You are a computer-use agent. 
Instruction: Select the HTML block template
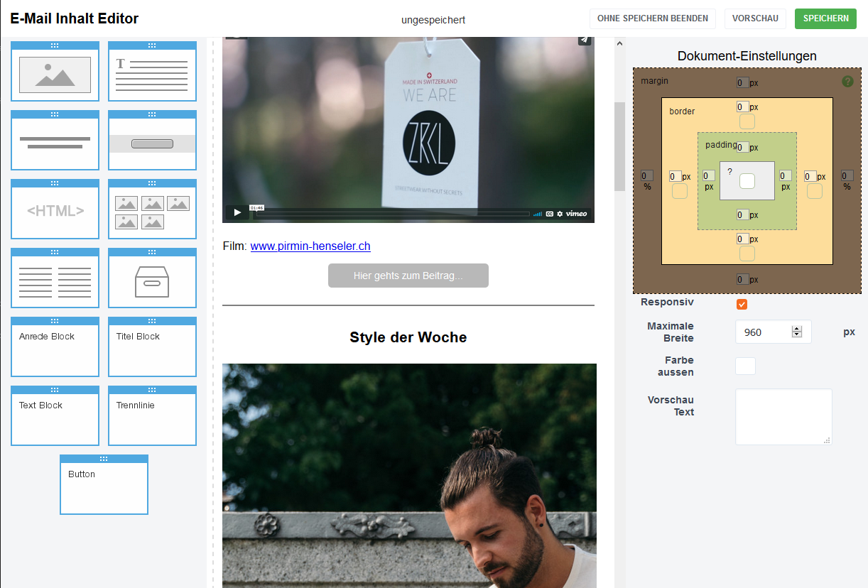pyautogui.click(x=55, y=209)
